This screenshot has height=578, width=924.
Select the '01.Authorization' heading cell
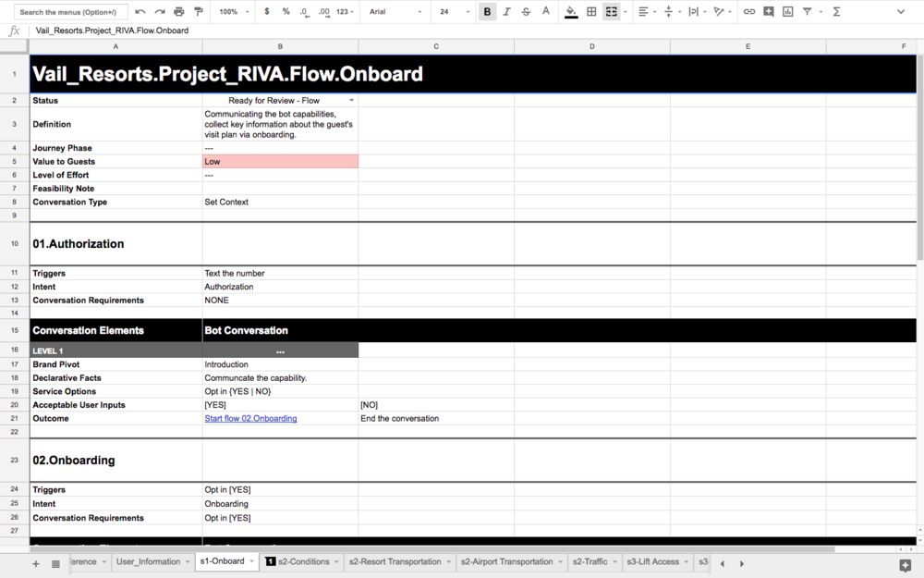[115, 243]
